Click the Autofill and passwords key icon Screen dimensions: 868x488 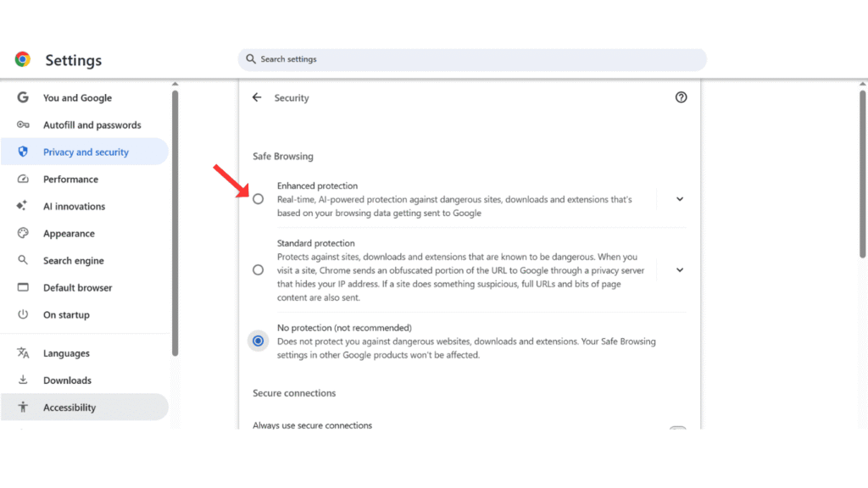click(x=23, y=125)
